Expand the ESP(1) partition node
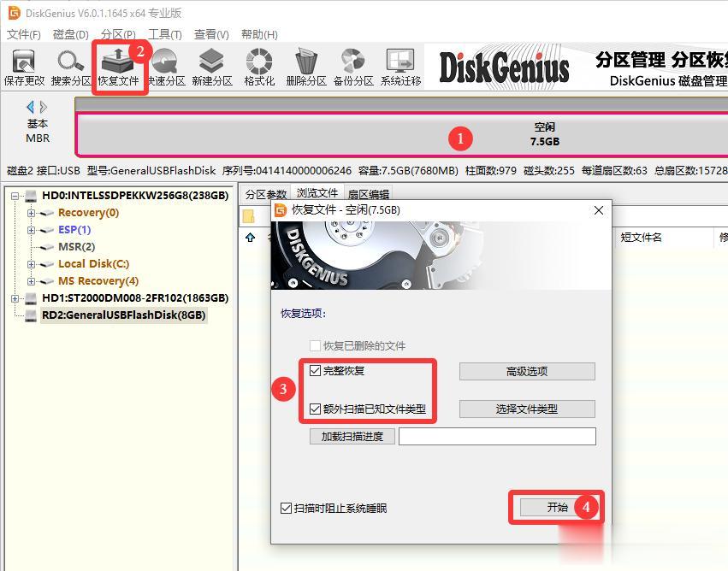The width and height of the screenshot is (728, 571). [x=31, y=230]
